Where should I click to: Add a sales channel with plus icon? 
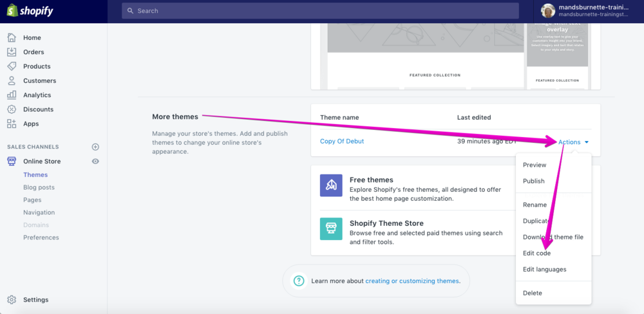click(x=95, y=147)
